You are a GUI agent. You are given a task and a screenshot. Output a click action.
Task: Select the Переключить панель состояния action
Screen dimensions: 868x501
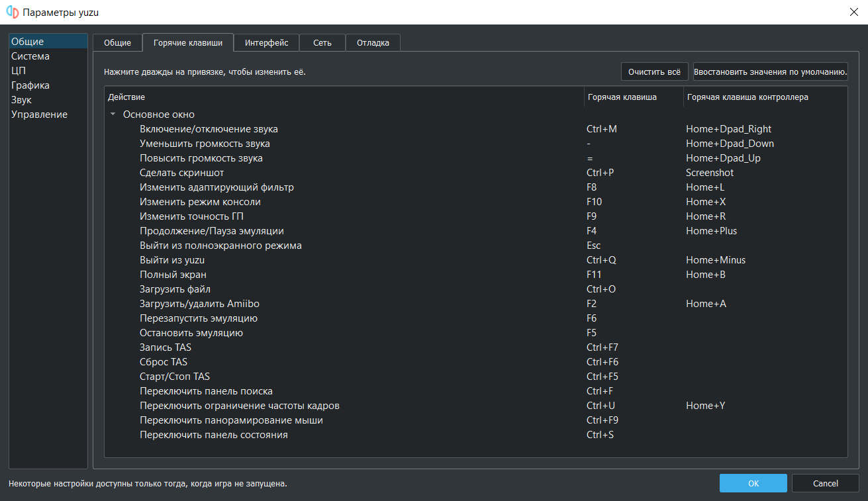coord(214,435)
